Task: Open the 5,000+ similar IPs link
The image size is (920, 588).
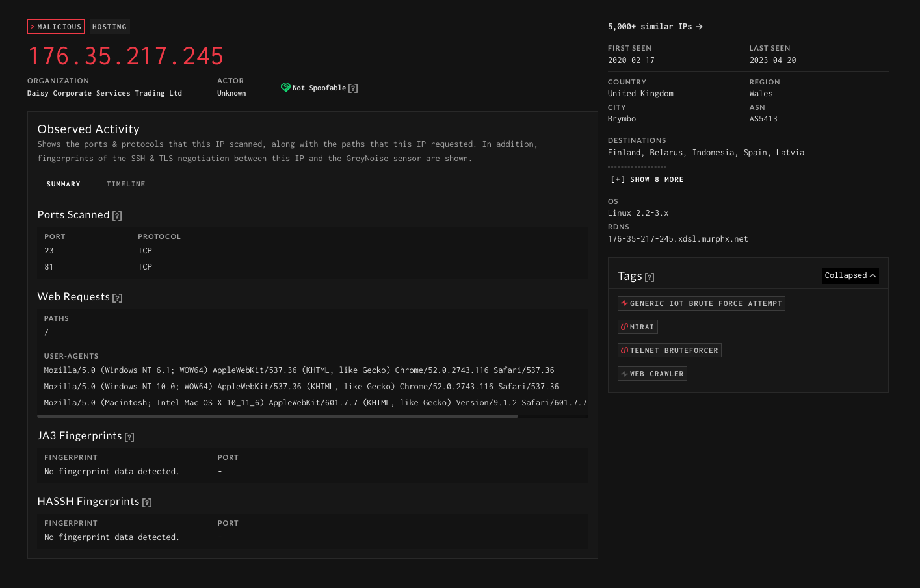Action: [x=654, y=26]
